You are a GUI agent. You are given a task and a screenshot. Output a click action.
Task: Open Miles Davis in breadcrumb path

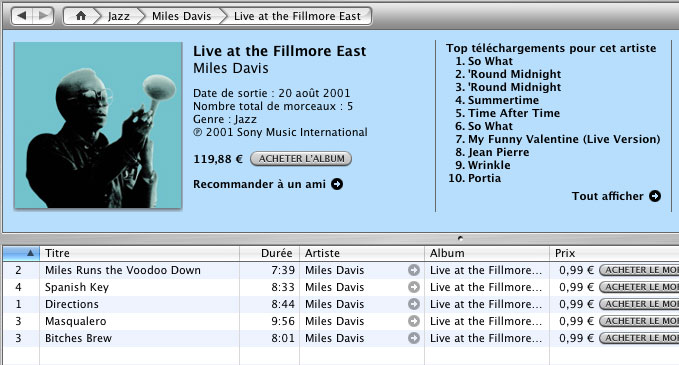click(181, 16)
